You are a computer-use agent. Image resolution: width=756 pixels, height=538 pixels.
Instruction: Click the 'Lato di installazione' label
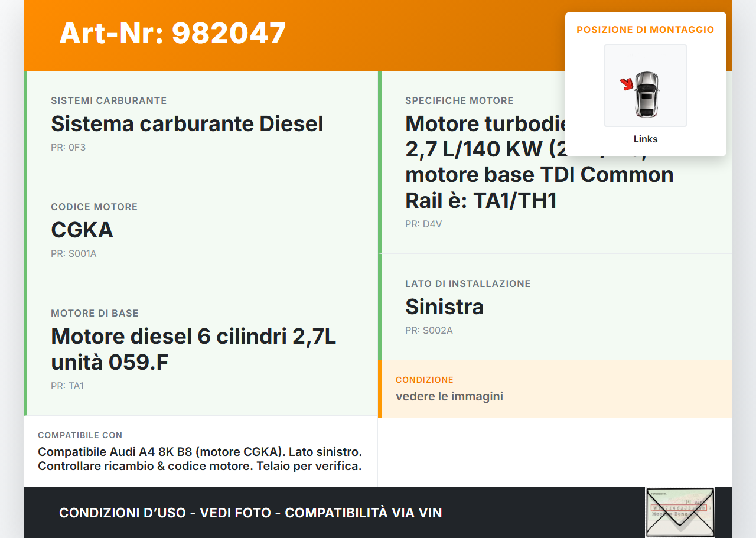[468, 283]
